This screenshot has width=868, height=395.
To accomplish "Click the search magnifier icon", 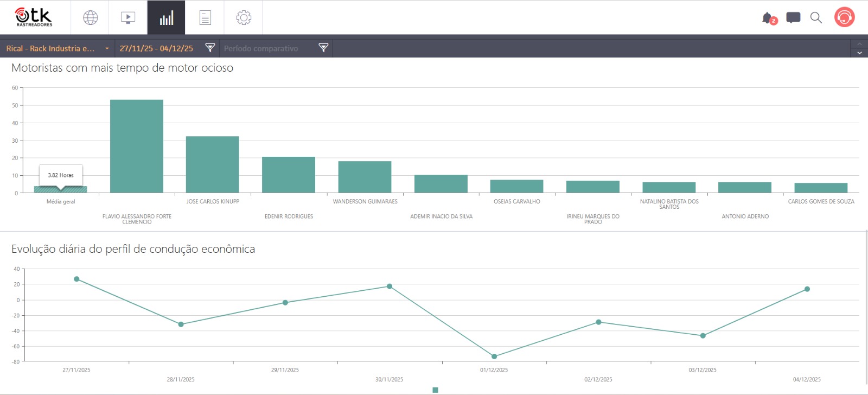I will pos(816,18).
